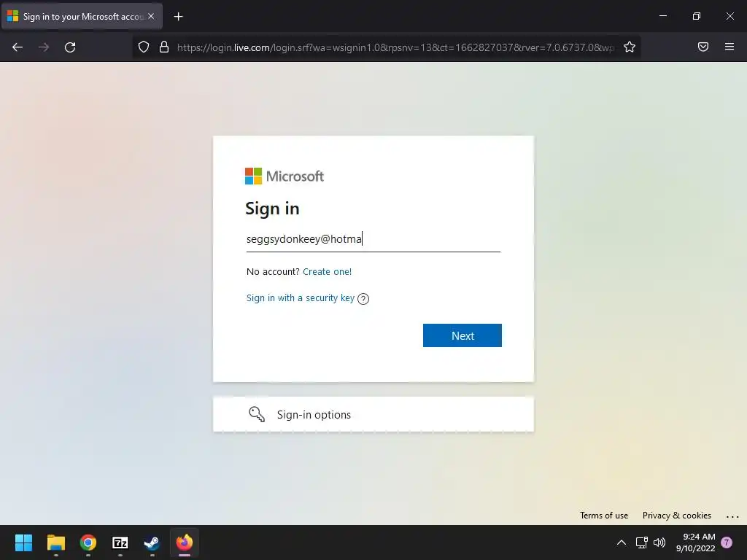Open the tracking protection shield icon

pyautogui.click(x=144, y=47)
